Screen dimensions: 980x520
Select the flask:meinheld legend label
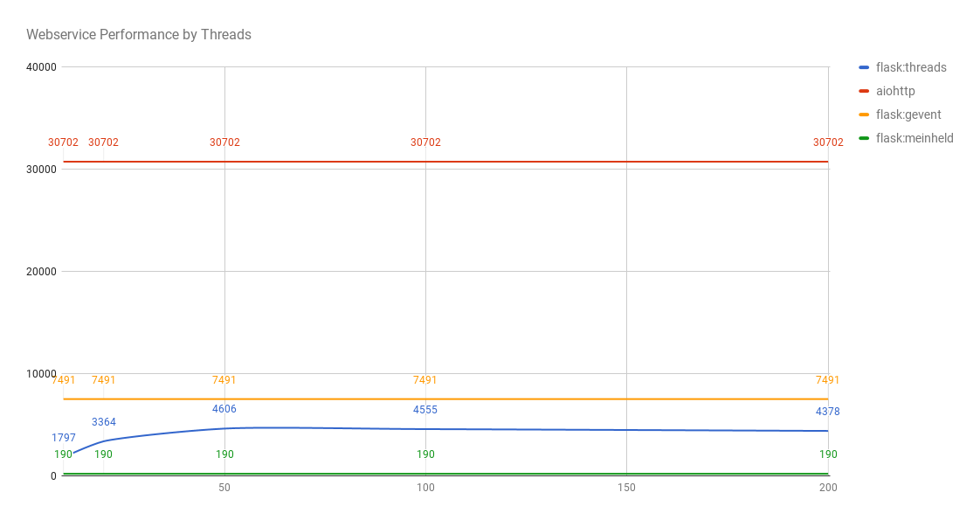pyautogui.click(x=915, y=138)
